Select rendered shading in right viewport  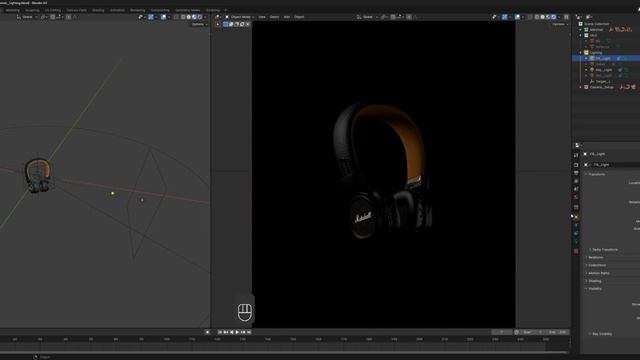[553, 17]
